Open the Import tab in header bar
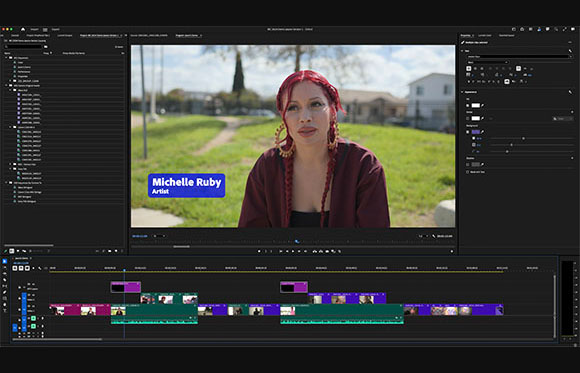Viewport: 580px width, 373px height. point(34,29)
